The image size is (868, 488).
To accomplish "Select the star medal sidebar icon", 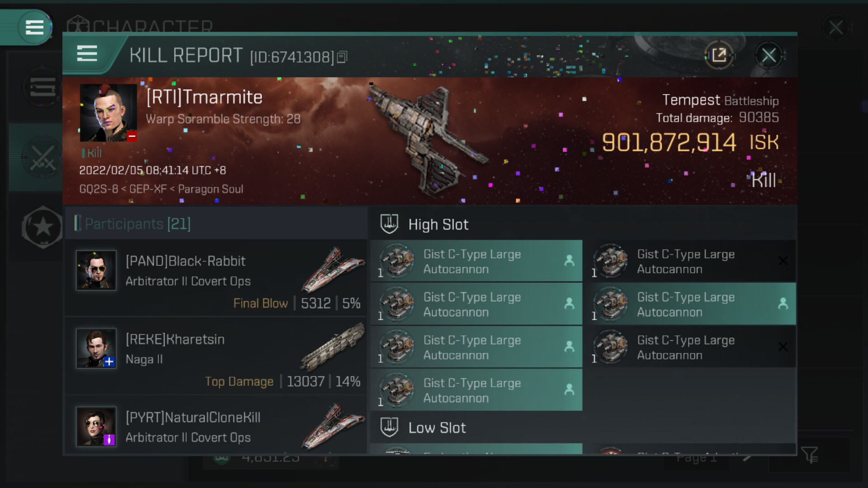I will tap(42, 227).
